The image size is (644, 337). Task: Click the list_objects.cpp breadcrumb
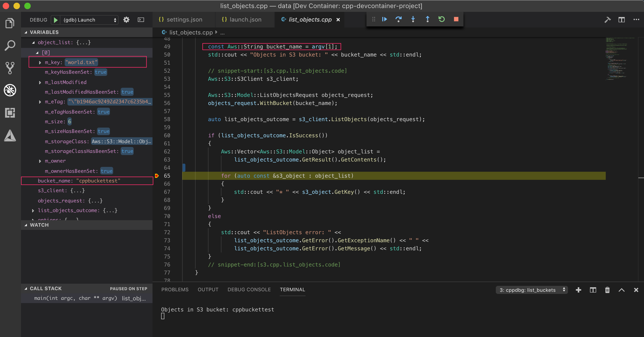click(191, 33)
